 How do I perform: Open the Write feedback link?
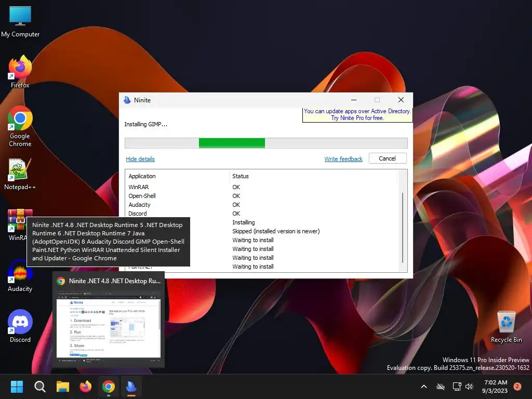(x=343, y=159)
